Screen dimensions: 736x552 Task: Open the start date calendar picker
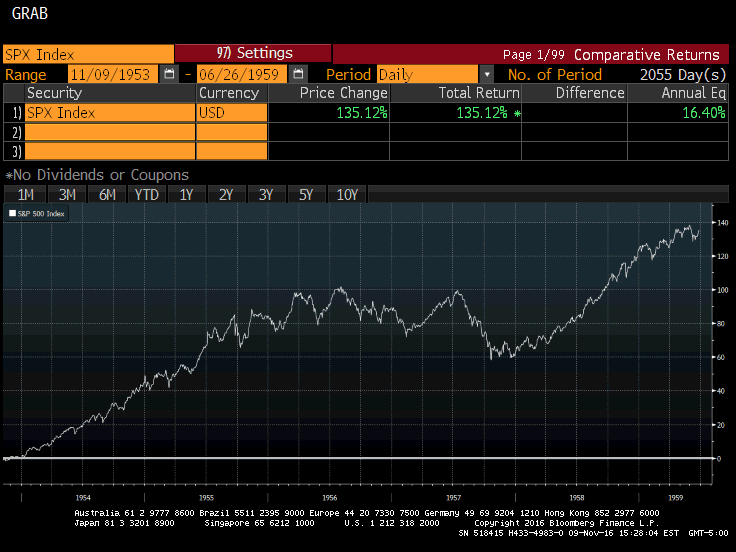(169, 74)
